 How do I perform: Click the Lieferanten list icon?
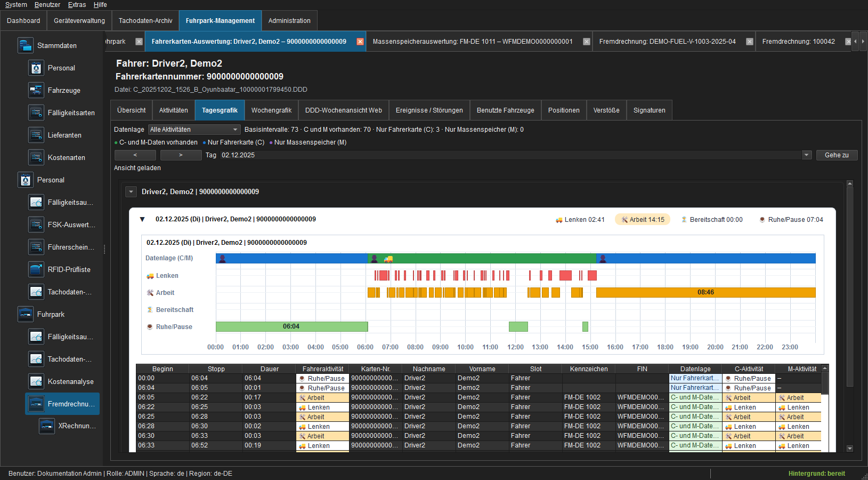pyautogui.click(x=36, y=135)
